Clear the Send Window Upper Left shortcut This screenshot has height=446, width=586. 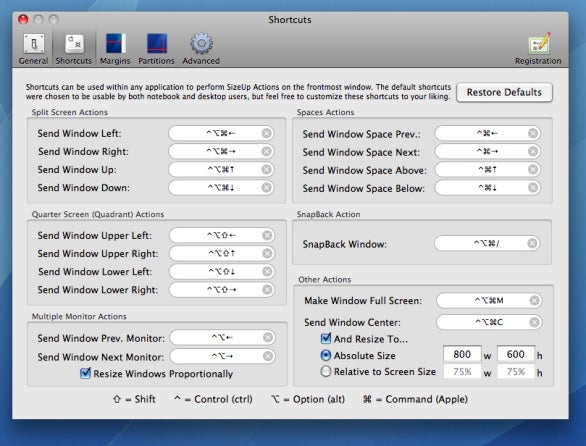pos(267,235)
